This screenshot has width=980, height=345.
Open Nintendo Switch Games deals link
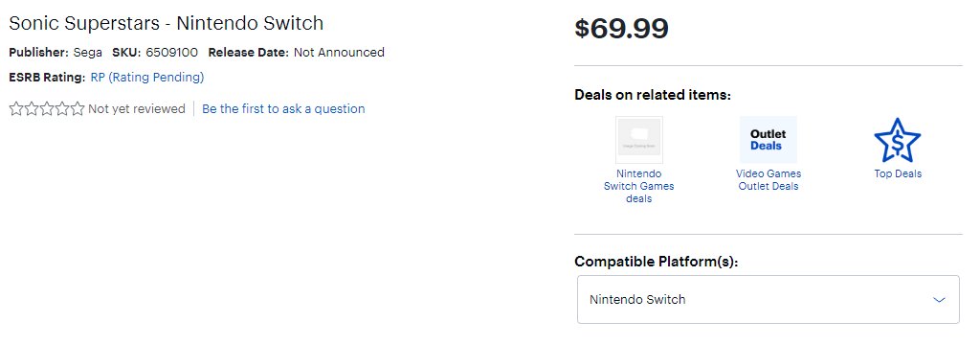click(638, 186)
